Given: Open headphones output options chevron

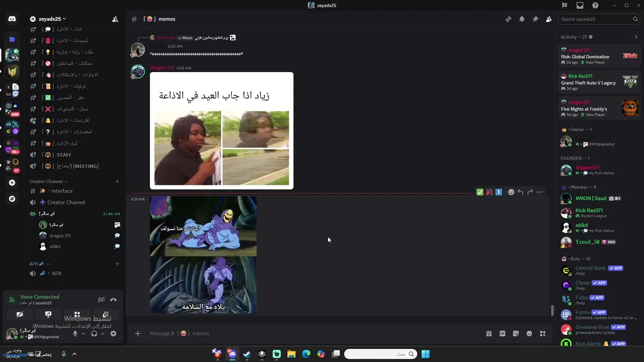Looking at the screenshot, I should click(x=103, y=333).
